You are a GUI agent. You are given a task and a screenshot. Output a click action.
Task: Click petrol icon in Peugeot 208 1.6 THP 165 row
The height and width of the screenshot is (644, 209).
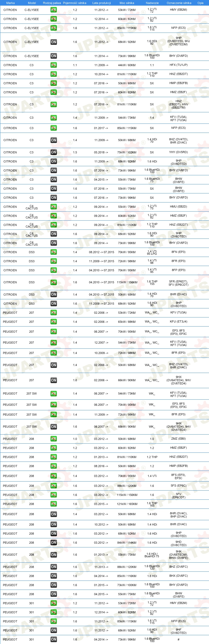coord(54,504)
